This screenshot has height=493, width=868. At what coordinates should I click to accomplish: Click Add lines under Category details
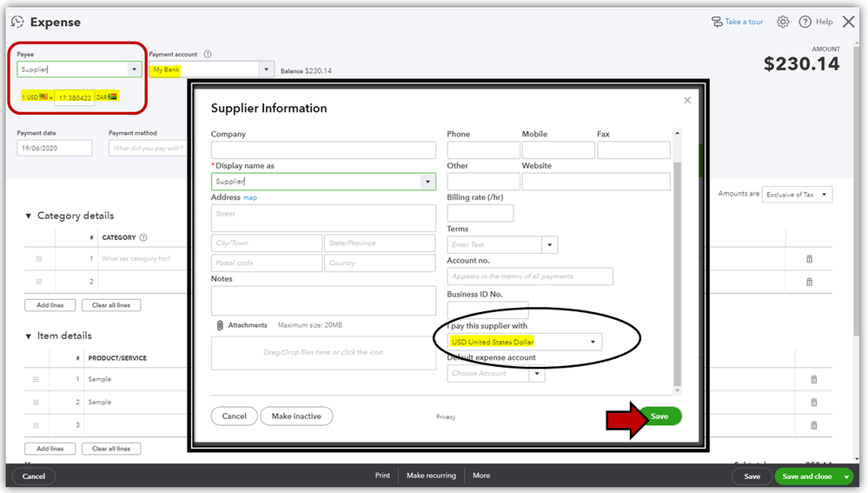pos(50,305)
